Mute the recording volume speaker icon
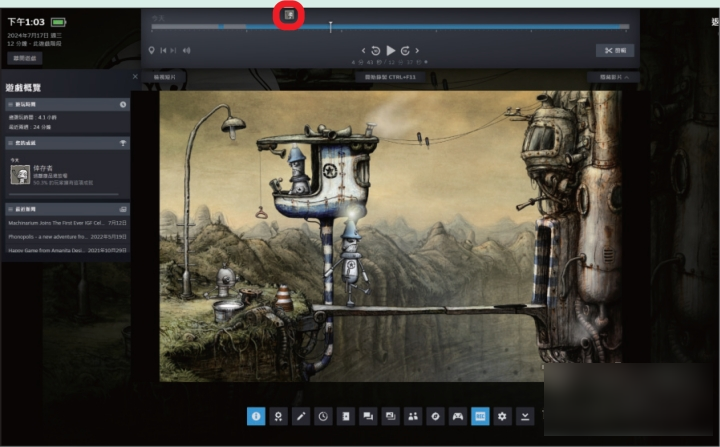 [186, 51]
